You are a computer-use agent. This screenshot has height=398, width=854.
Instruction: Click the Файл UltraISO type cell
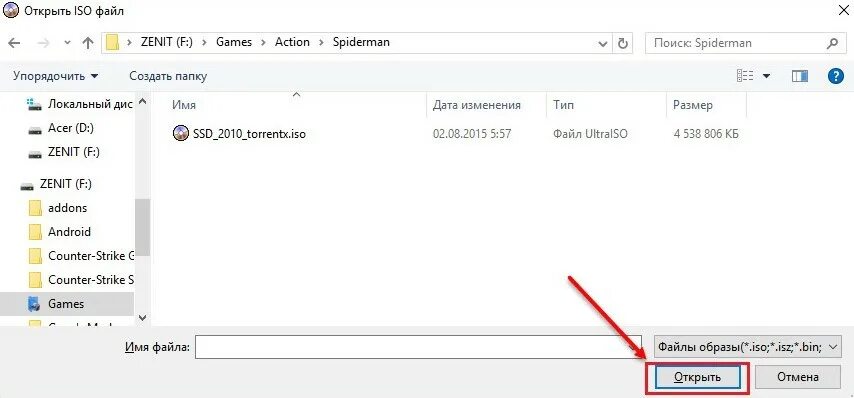click(x=590, y=133)
